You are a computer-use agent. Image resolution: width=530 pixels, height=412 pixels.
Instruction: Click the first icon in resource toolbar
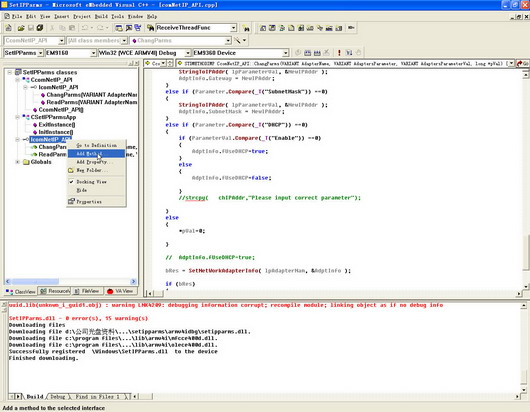263,28
